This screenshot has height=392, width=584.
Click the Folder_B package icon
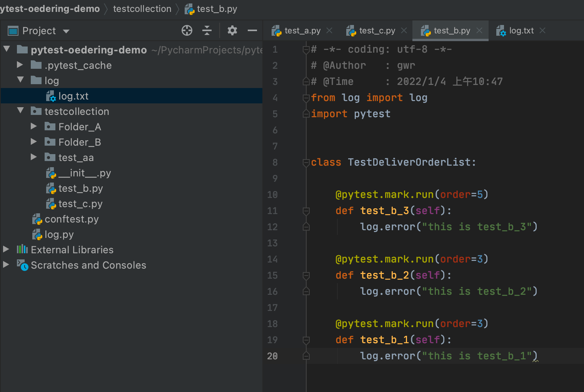[50, 141]
